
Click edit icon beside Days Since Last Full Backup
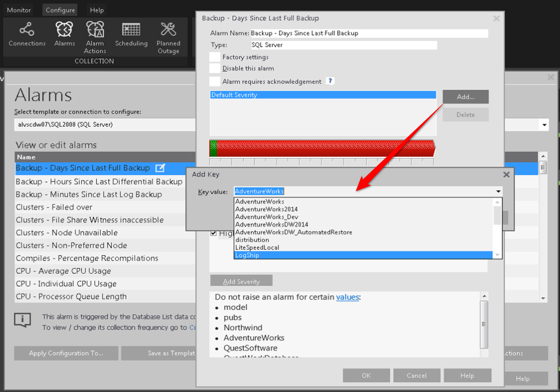[160, 168]
